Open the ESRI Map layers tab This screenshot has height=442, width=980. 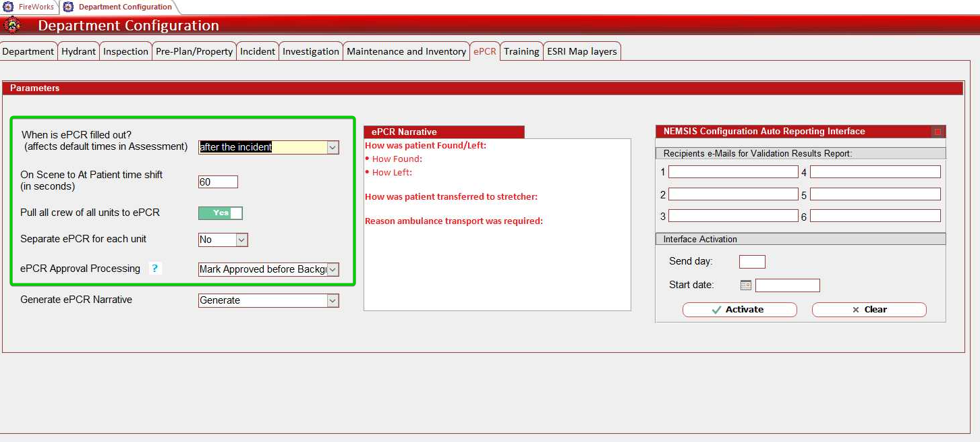pyautogui.click(x=581, y=51)
